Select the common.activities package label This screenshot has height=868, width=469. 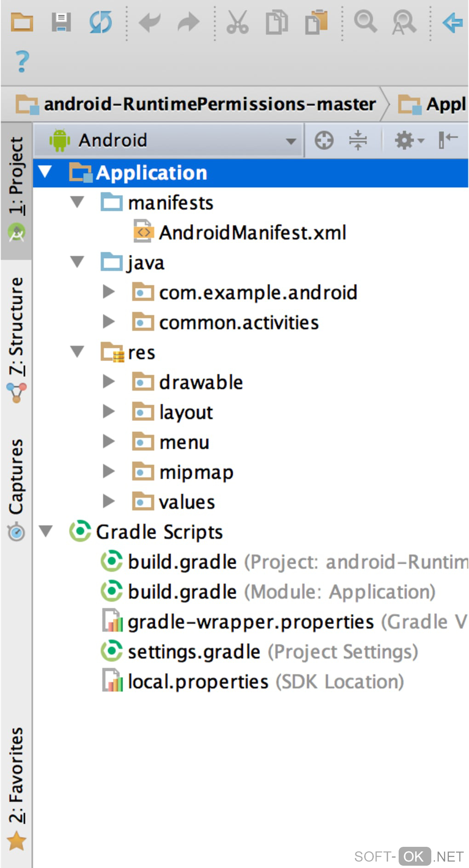tap(239, 322)
